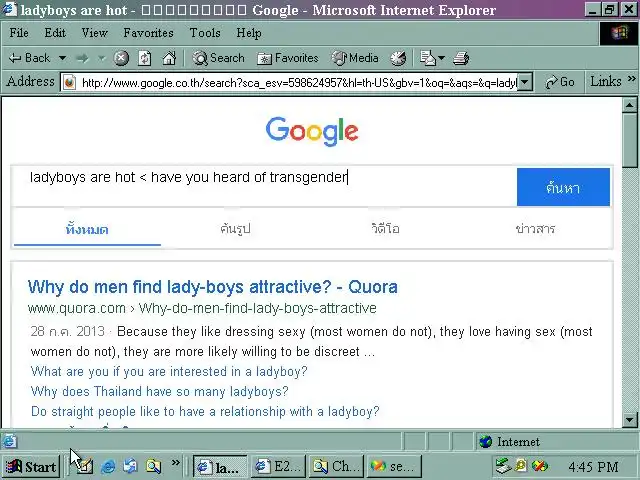Screen dimensions: 640x480
Task: Click the 4:45 PM system clock
Action: click(593, 467)
